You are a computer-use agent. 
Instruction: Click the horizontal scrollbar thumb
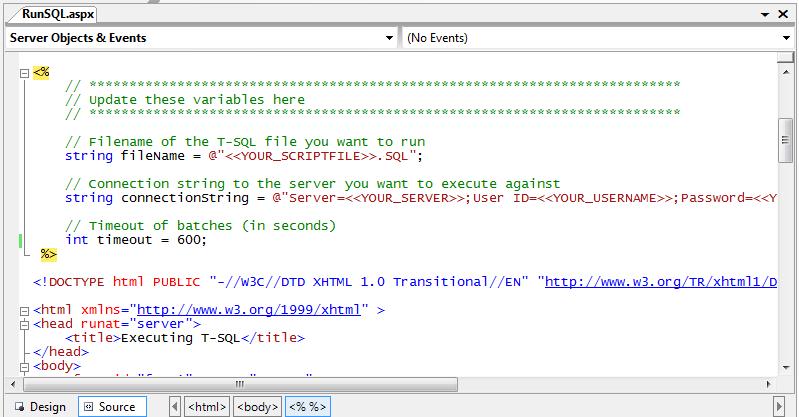pyautogui.click(x=240, y=384)
